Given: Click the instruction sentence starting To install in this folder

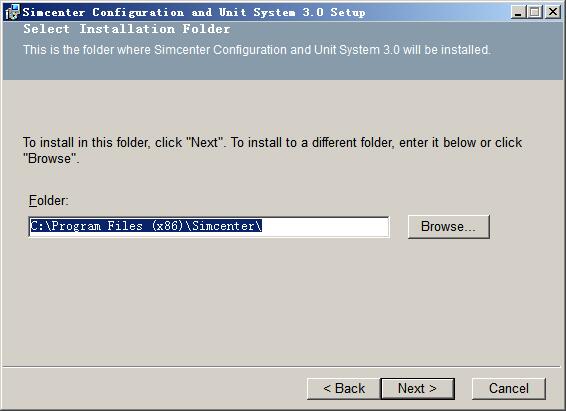Looking at the screenshot, I should point(273,150).
